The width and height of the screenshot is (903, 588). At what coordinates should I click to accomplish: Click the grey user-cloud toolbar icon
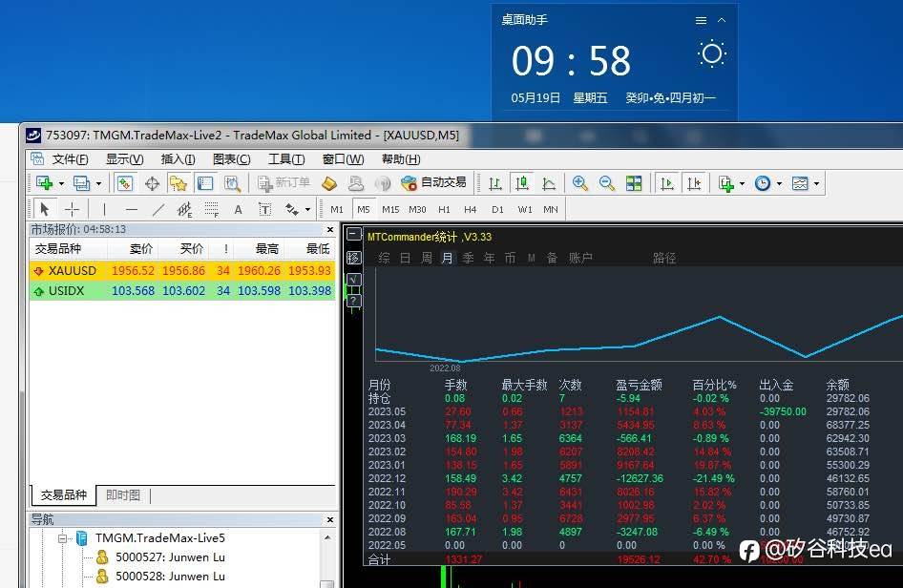356,183
